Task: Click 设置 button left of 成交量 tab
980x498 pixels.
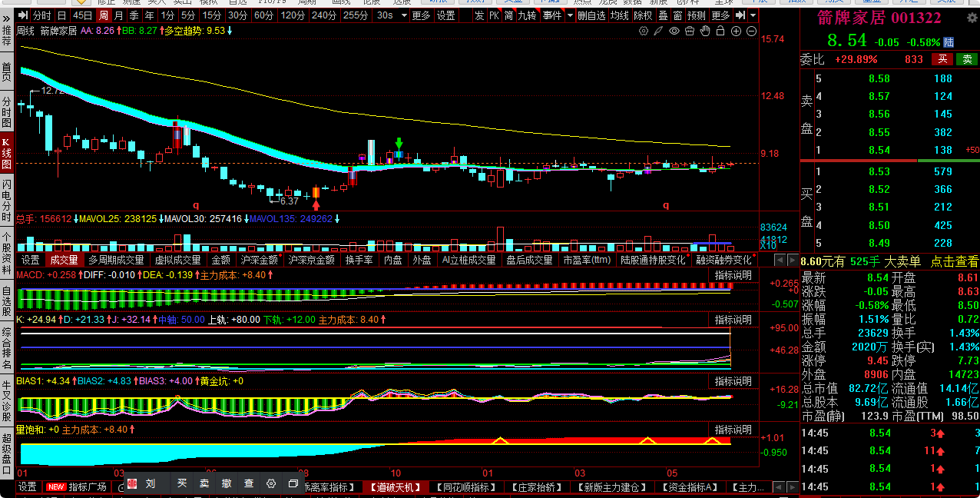Action: [x=30, y=260]
